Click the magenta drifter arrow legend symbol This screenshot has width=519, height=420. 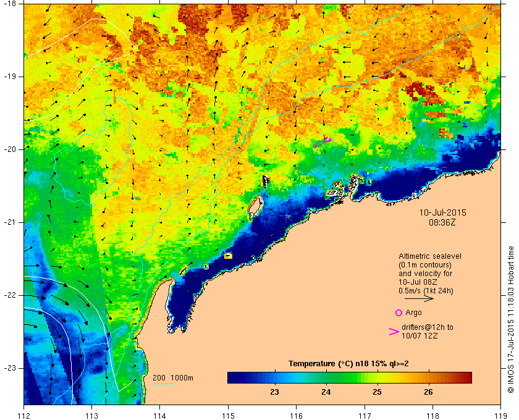pyautogui.click(x=394, y=332)
